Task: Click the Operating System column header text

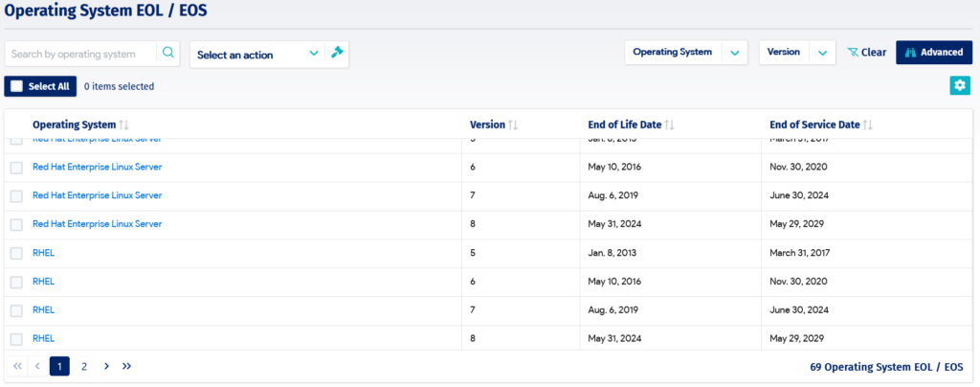Action: [x=74, y=125]
